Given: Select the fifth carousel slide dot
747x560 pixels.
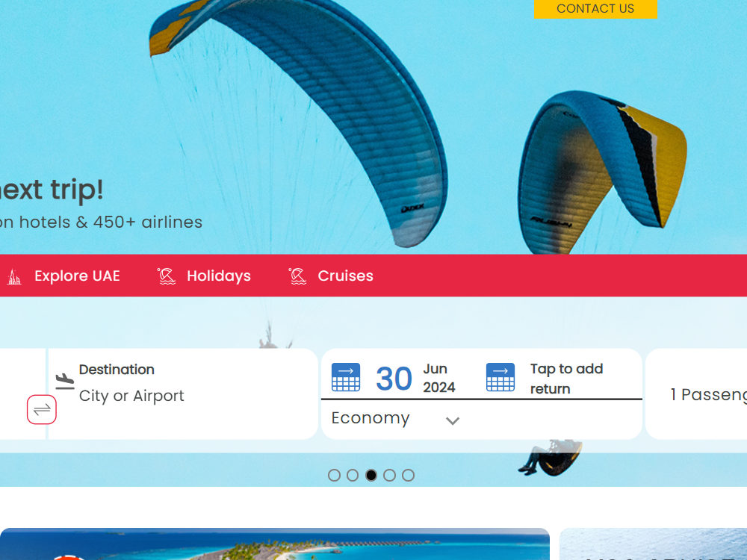Looking at the screenshot, I should coord(409,475).
